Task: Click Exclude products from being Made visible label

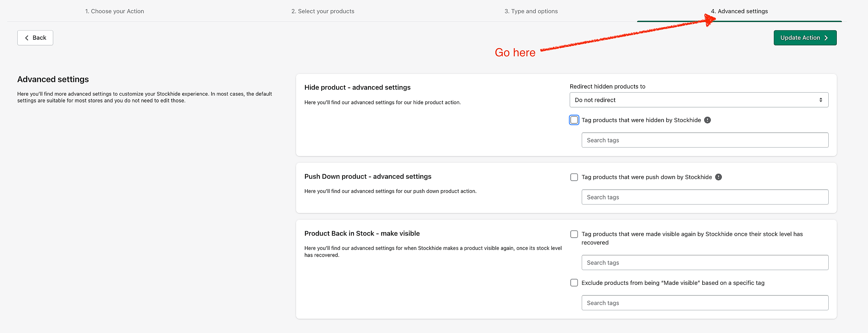Action: coord(673,283)
